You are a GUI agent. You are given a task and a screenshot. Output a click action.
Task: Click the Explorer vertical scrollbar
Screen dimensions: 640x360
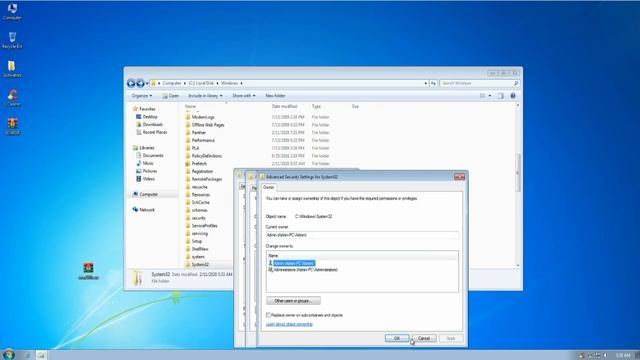[x=518, y=173]
